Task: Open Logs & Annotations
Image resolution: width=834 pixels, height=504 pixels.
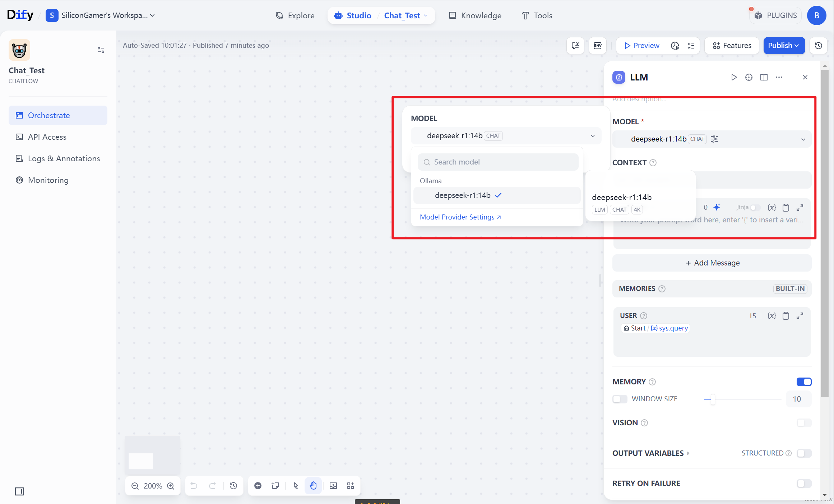Action: [58, 158]
